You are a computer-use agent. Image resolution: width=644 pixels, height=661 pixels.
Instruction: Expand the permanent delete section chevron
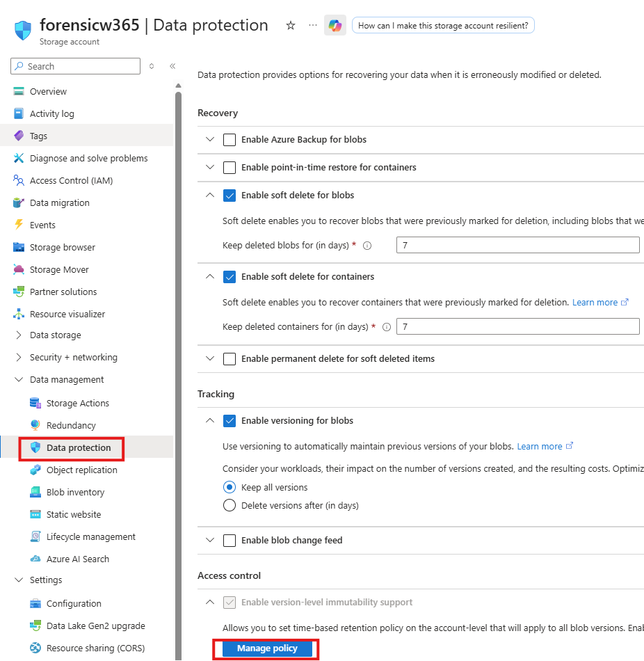coord(210,358)
